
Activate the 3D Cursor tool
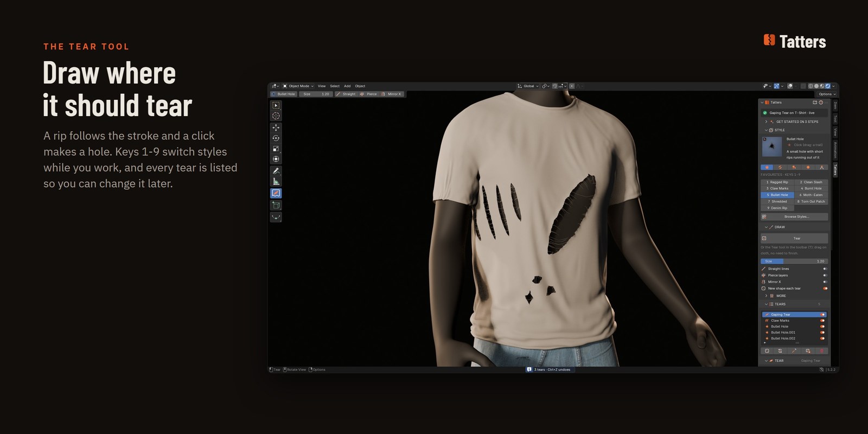coord(276,116)
